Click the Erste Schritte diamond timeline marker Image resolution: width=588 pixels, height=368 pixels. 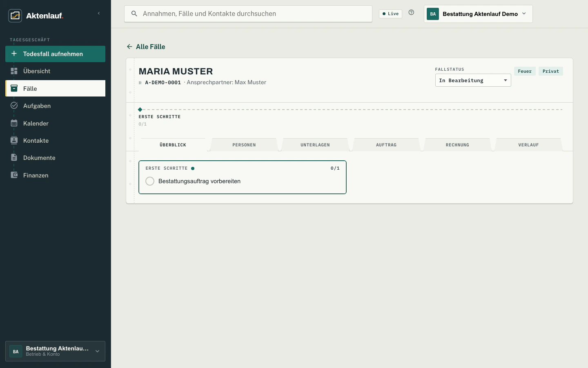(140, 110)
